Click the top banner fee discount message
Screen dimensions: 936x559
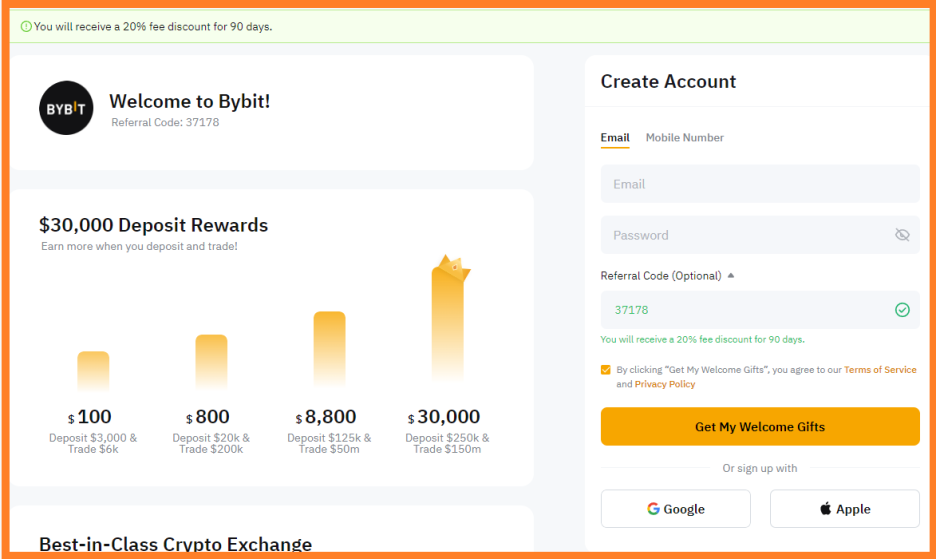pyautogui.click(x=153, y=26)
